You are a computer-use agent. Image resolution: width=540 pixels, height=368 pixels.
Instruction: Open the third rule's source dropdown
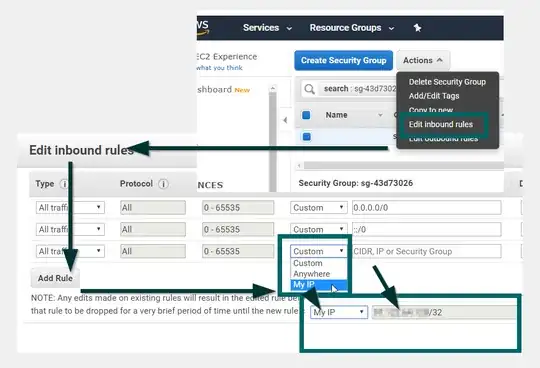coord(319,251)
